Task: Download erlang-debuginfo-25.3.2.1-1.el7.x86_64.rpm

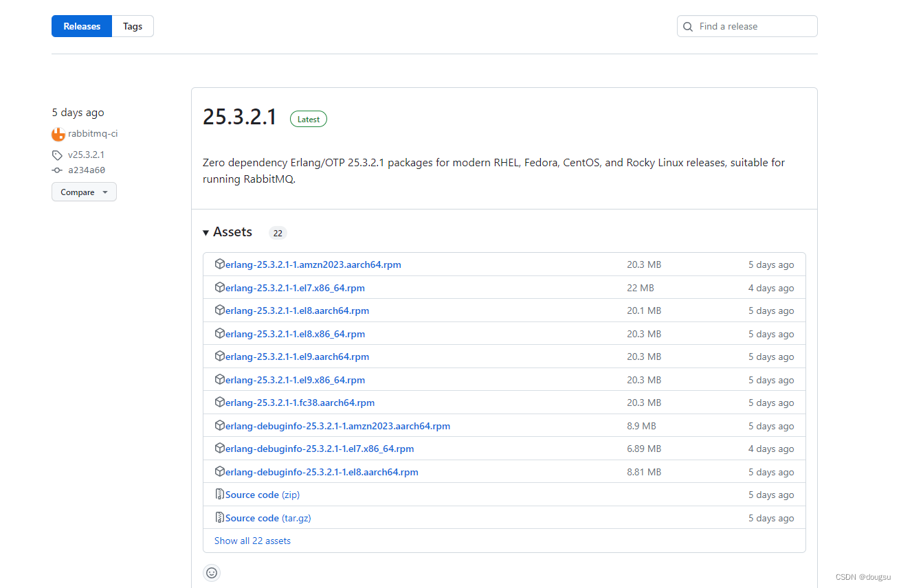Action: (x=320, y=449)
